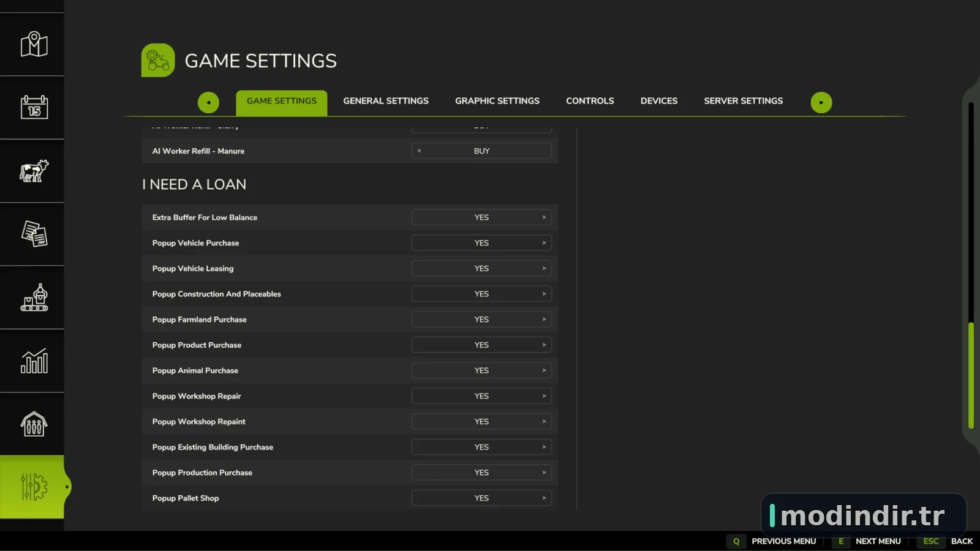Open the statistics bar chart icon
This screenshot has height=551, width=980.
click(x=34, y=361)
